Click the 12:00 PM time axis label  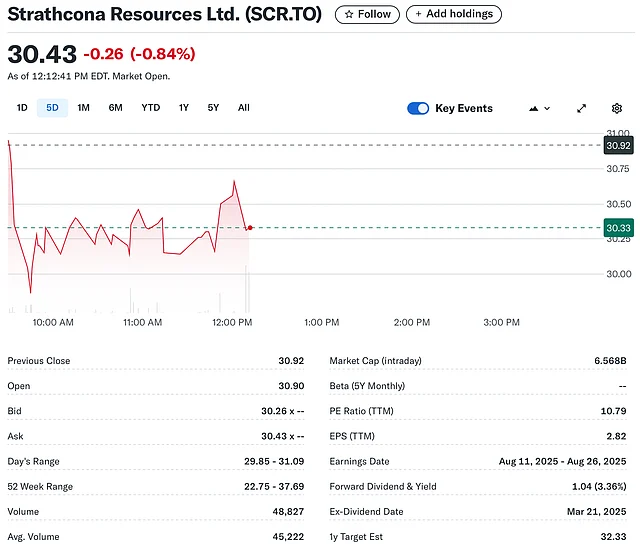[x=232, y=322]
